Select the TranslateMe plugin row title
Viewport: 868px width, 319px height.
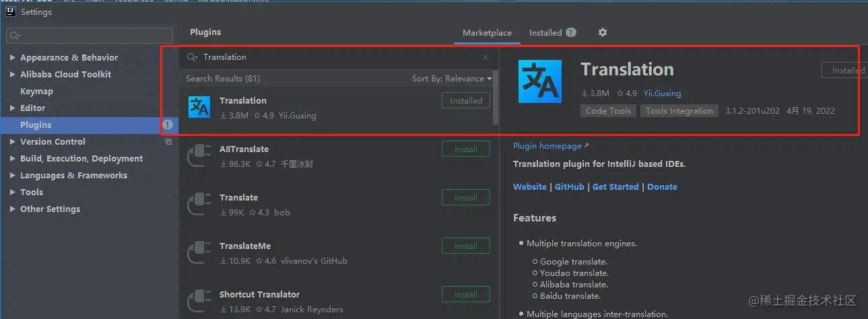coord(245,246)
